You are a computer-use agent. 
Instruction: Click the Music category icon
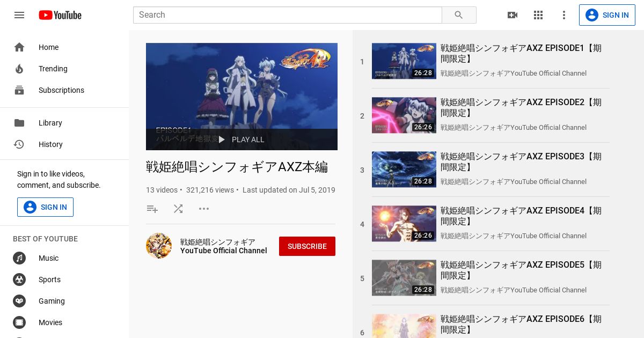(19, 258)
